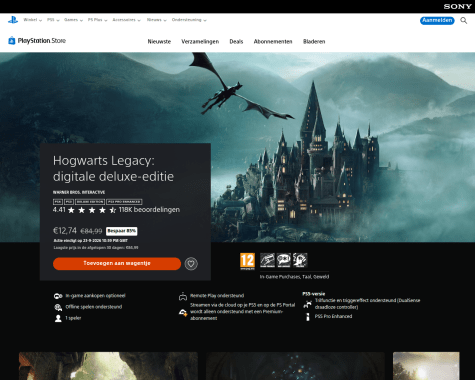Expand the Nieuws dropdown menu

156,20
